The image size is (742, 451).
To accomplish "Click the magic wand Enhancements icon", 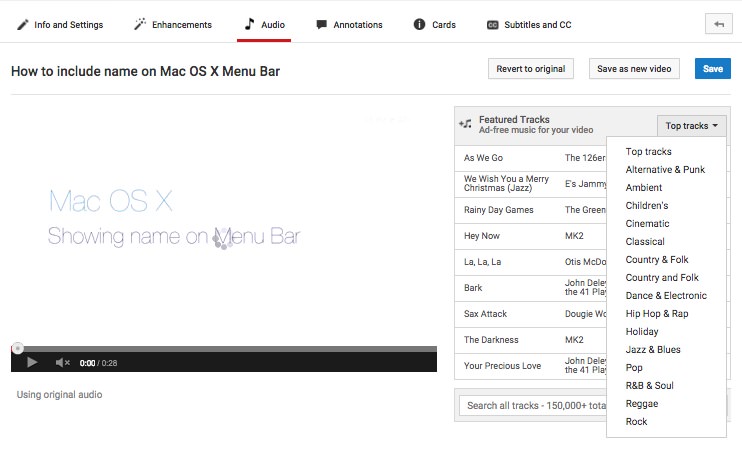I will (x=140, y=24).
